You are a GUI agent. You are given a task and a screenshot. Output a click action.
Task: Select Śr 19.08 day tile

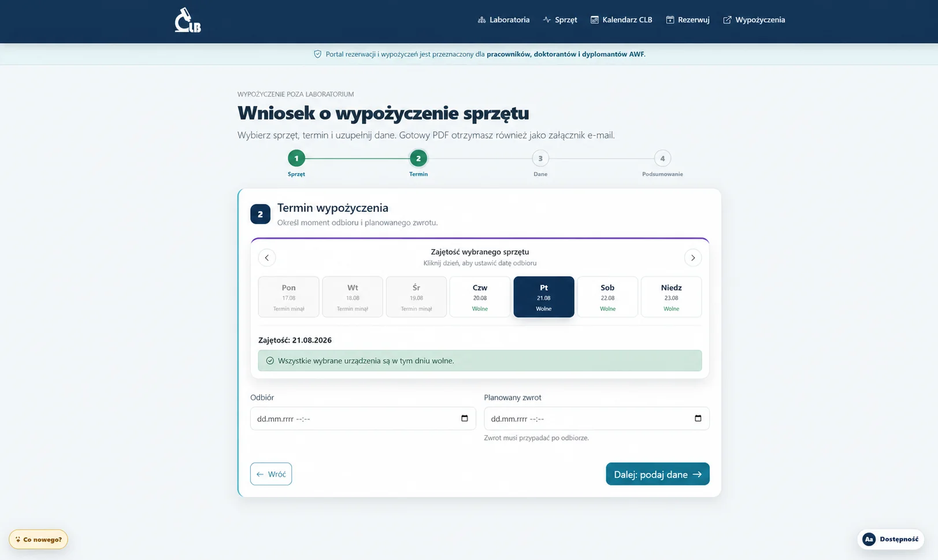coord(416,297)
